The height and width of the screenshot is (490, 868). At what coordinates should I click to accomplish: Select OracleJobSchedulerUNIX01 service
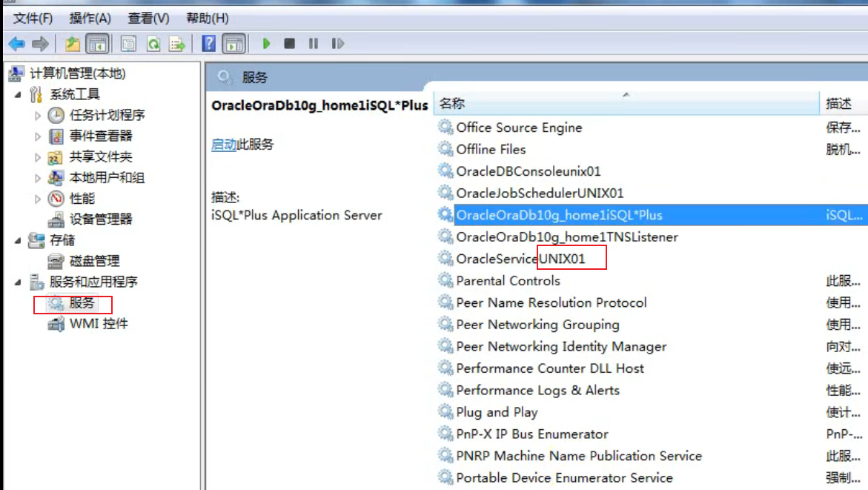[x=540, y=193]
